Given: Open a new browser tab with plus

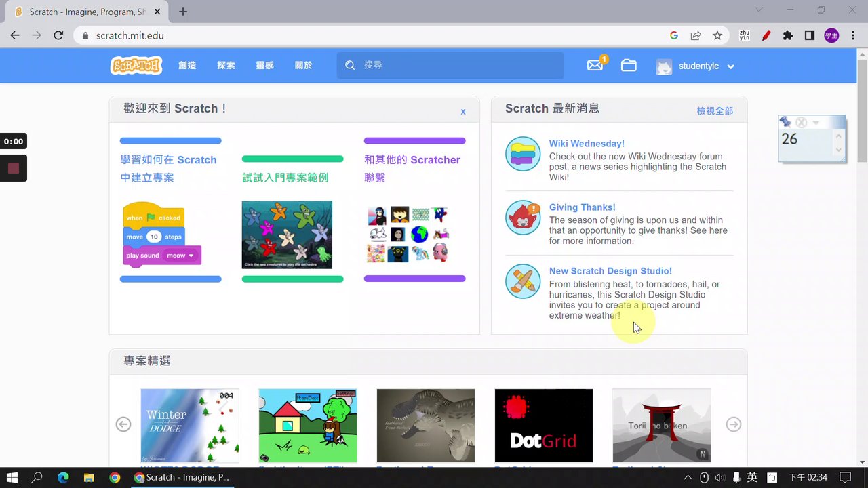Looking at the screenshot, I should 183,12.
